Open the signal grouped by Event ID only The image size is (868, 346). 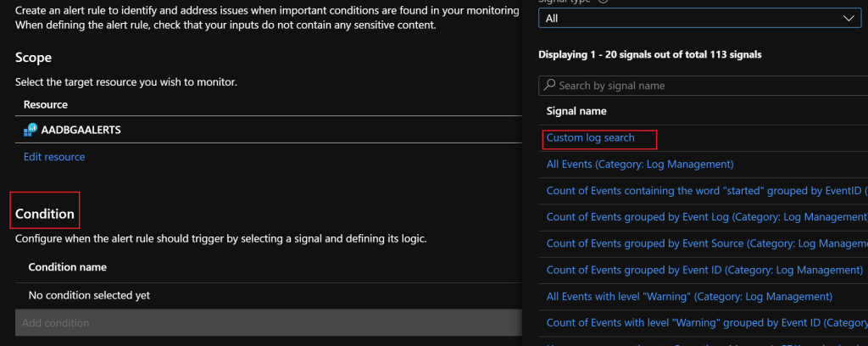[x=704, y=270]
